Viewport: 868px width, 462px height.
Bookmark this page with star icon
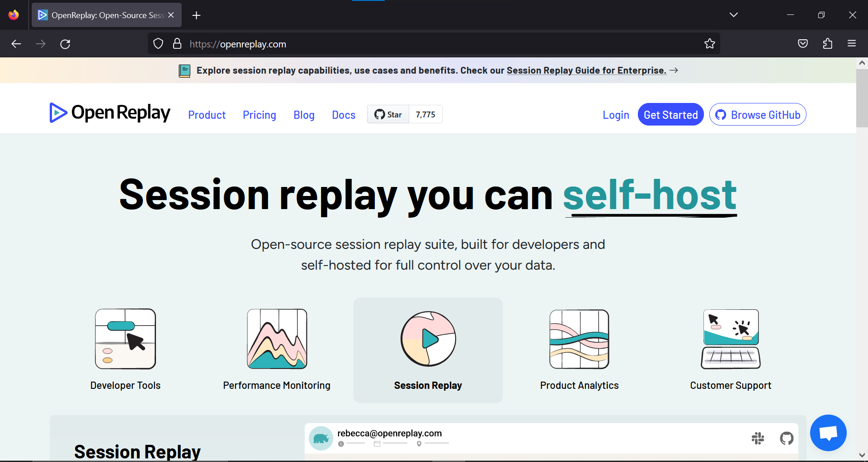710,44
